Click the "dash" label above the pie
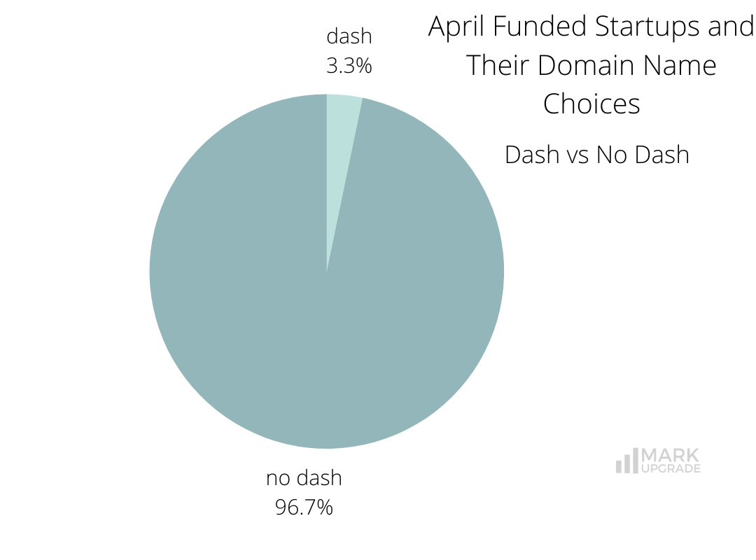The height and width of the screenshot is (560, 756). (349, 36)
